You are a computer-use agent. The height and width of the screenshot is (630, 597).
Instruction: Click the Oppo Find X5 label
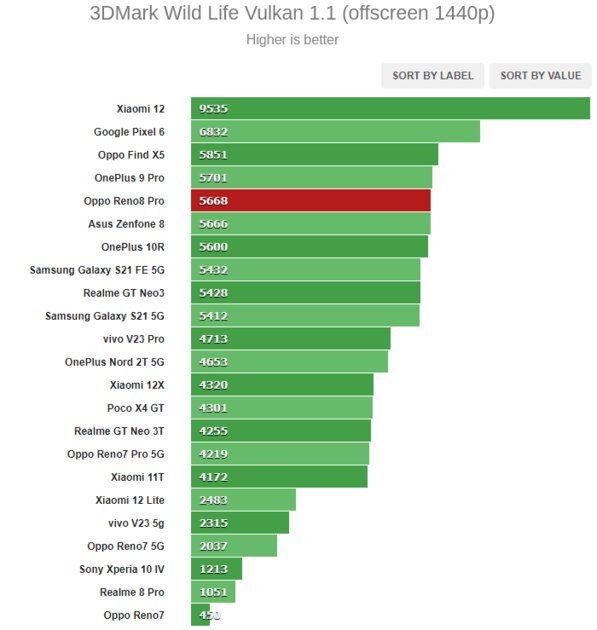tap(131, 155)
